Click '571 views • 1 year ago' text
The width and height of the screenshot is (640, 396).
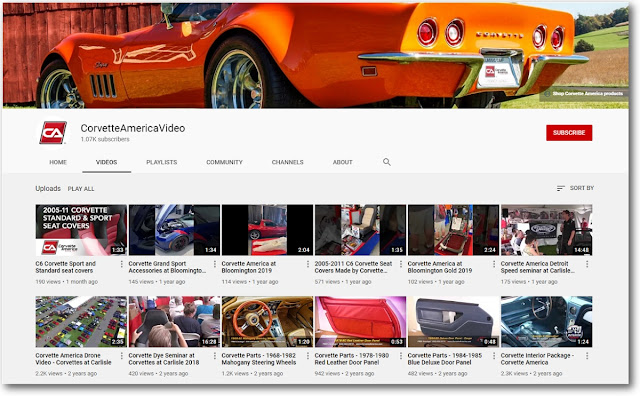point(343,282)
